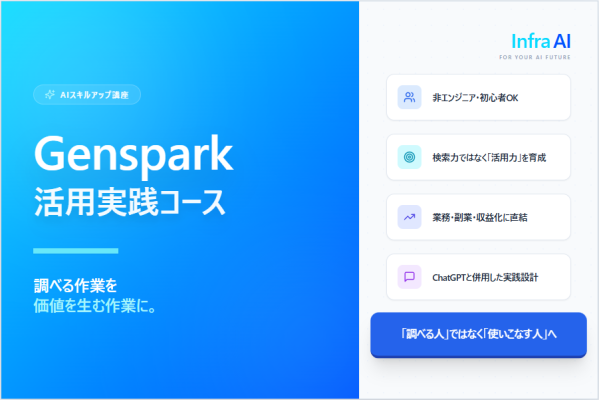Open the ChatGPTと併用した実践設計 card
599x400 pixels.
point(478,277)
